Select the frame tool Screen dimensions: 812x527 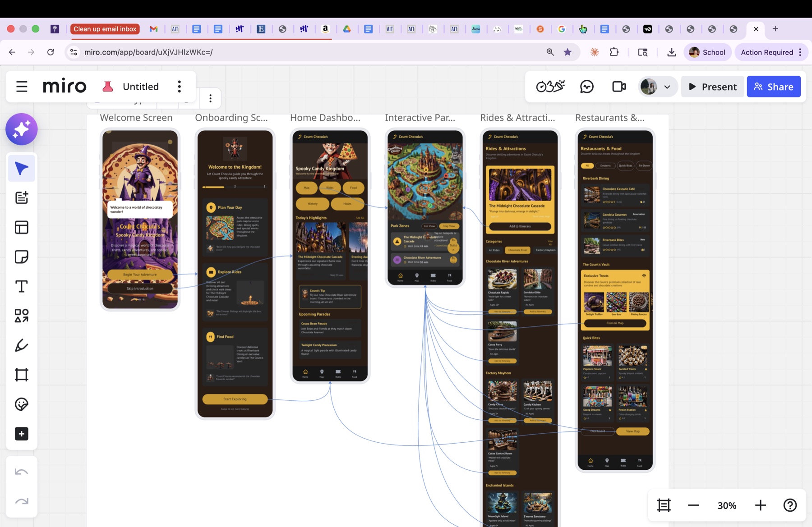tap(21, 375)
